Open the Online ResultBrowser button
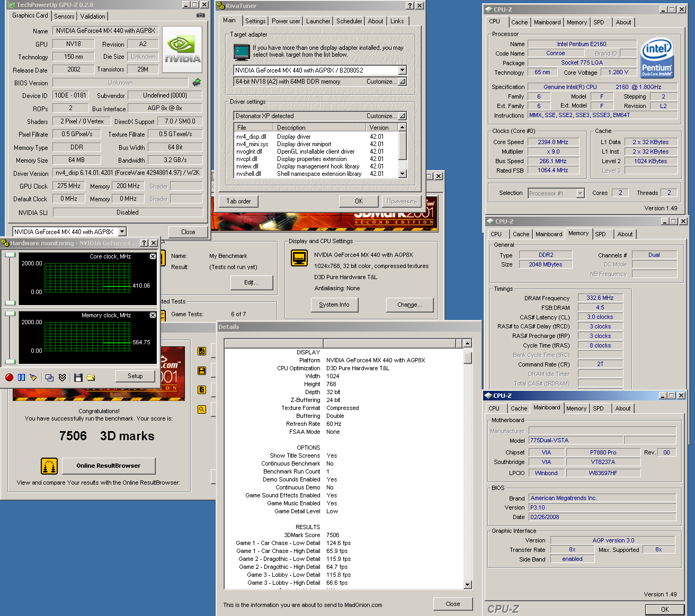The image size is (695, 616). (109, 466)
